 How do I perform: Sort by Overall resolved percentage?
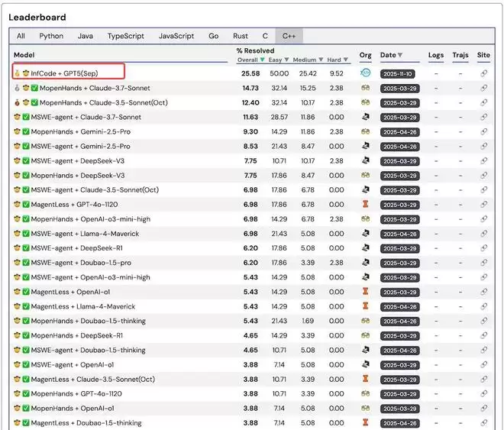263,60
